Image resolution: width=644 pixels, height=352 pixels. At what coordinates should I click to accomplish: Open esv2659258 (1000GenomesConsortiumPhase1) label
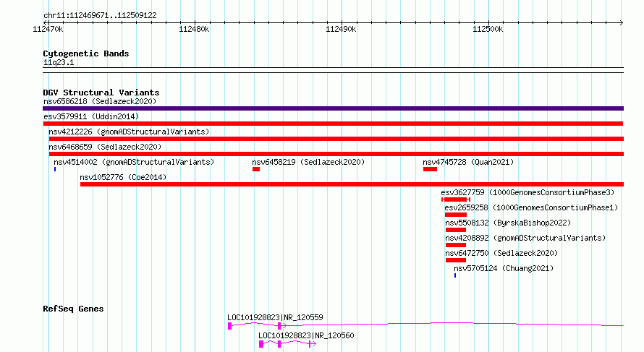[x=531, y=207]
